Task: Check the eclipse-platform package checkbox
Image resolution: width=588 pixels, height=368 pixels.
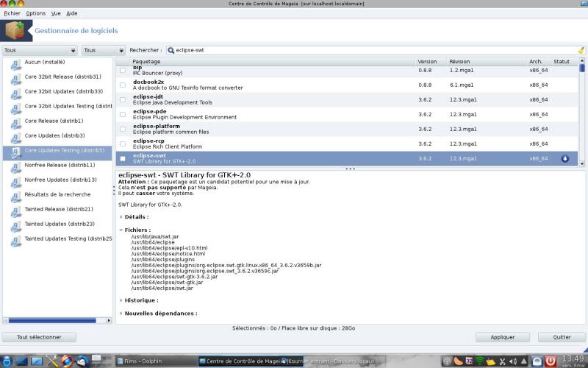Action: (123, 129)
